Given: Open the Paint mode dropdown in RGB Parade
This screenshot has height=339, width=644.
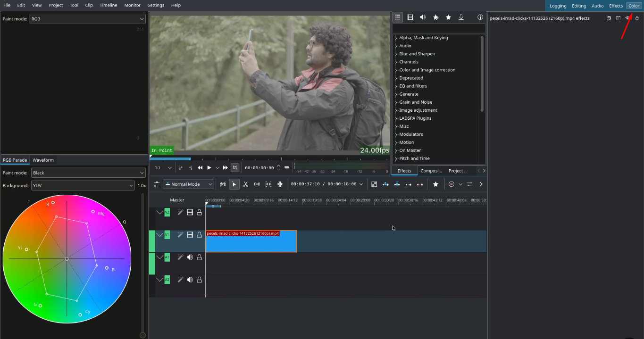Looking at the screenshot, I should click(87, 173).
